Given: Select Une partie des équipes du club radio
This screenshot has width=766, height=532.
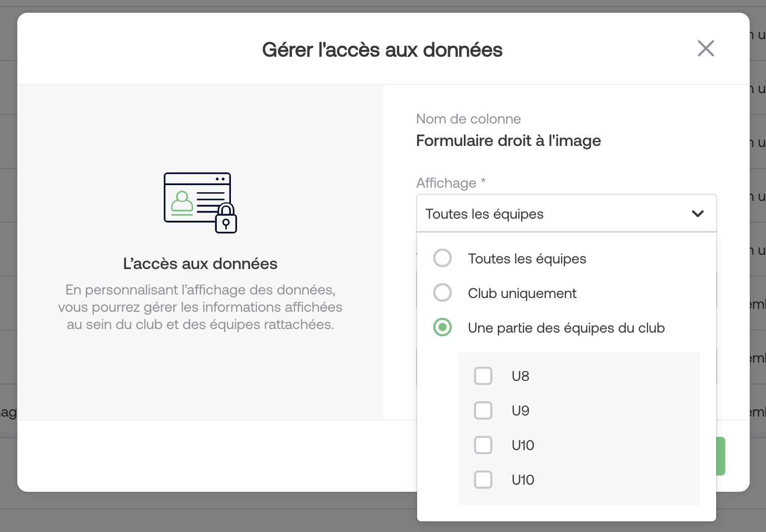Looking at the screenshot, I should point(443,328).
